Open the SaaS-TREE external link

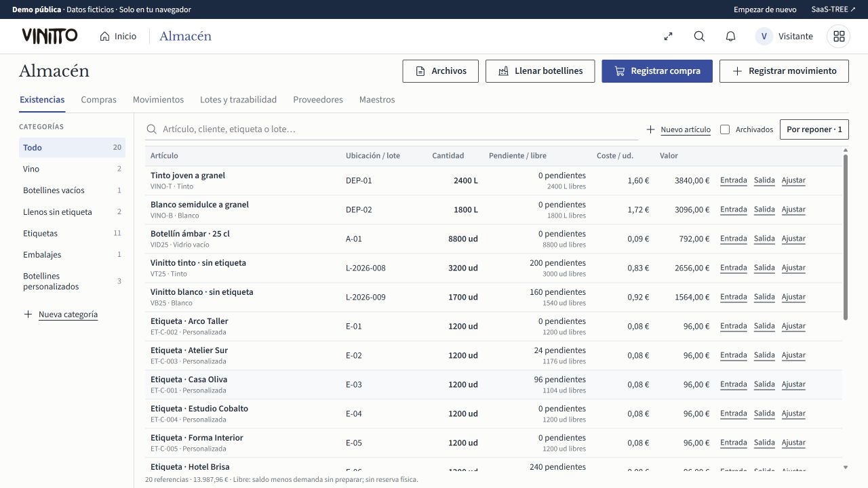point(833,9)
